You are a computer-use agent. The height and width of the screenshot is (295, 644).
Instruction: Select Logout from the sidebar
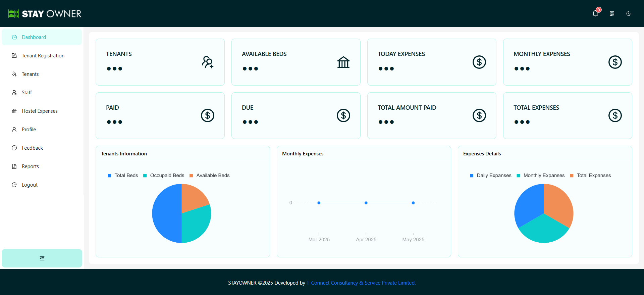click(x=30, y=185)
